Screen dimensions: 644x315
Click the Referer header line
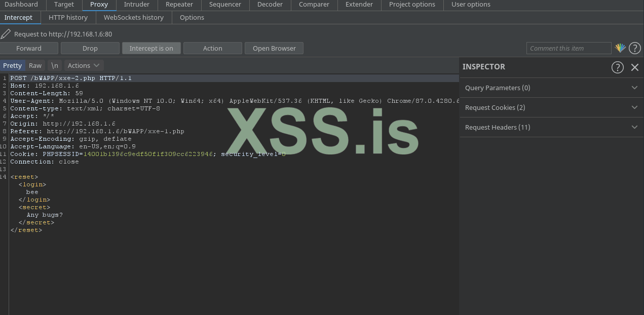97,131
